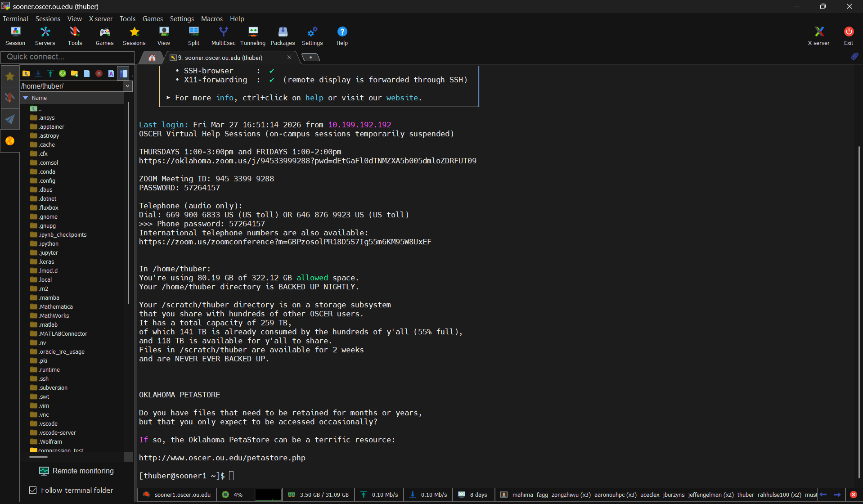Screen dimensions: 863x504
Task: Click the Packages toolbar icon
Action: (x=283, y=36)
